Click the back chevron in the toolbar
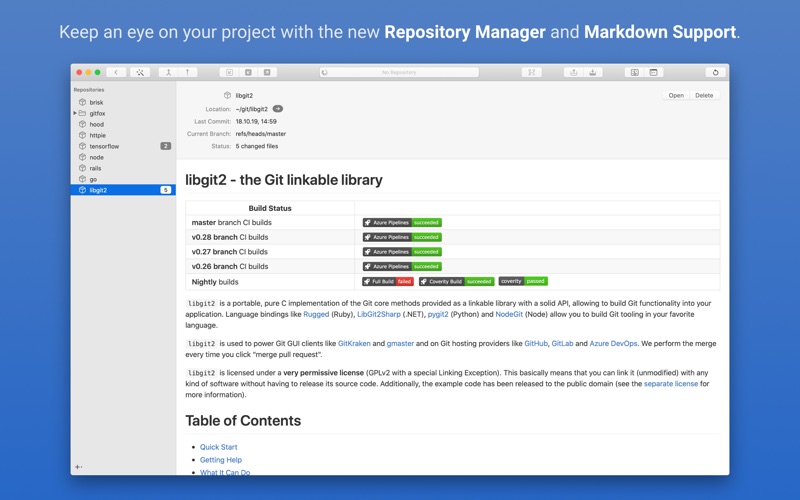The width and height of the screenshot is (800, 500). pyautogui.click(x=116, y=72)
